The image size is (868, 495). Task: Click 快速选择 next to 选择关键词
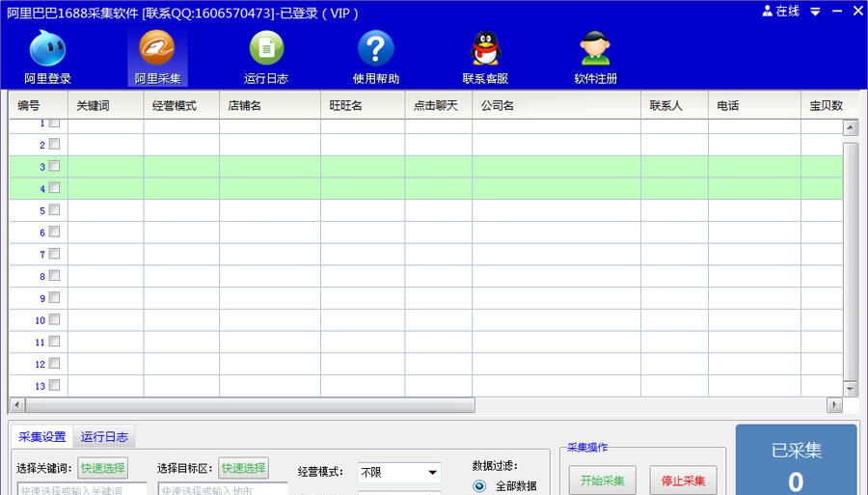(x=102, y=468)
